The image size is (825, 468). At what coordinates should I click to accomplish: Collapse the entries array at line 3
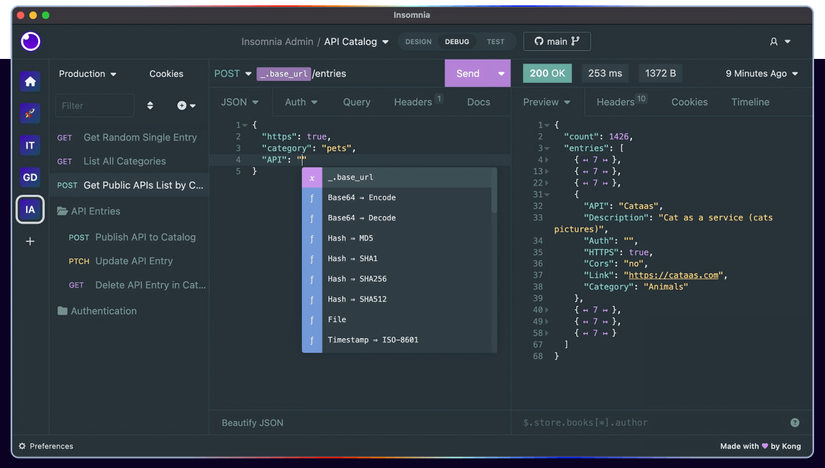(x=547, y=148)
